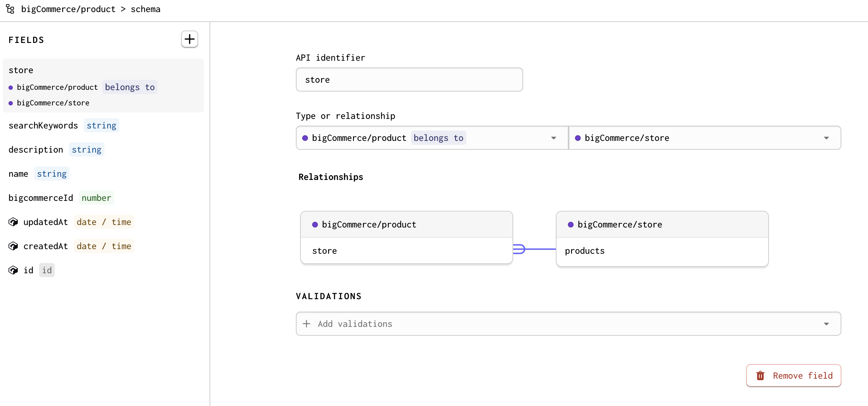Open the belongs to relationship type dropdown
This screenshot has width=868, height=406.
pyautogui.click(x=432, y=138)
